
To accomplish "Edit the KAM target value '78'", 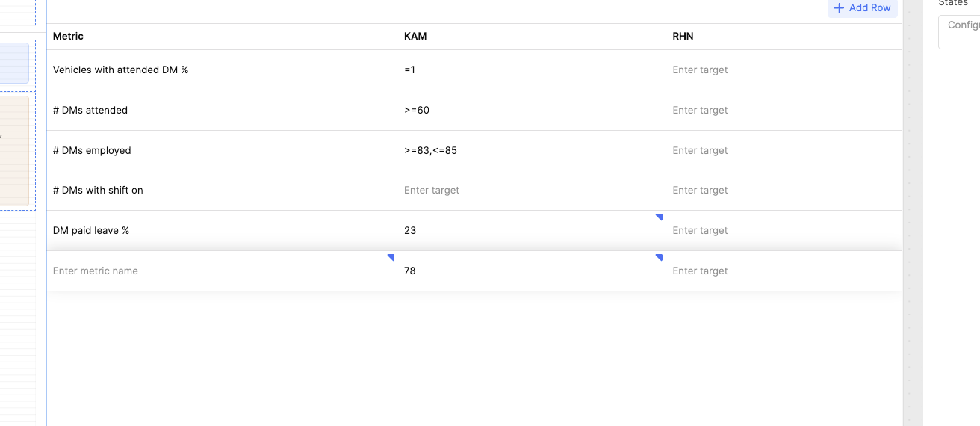I will tap(410, 271).
